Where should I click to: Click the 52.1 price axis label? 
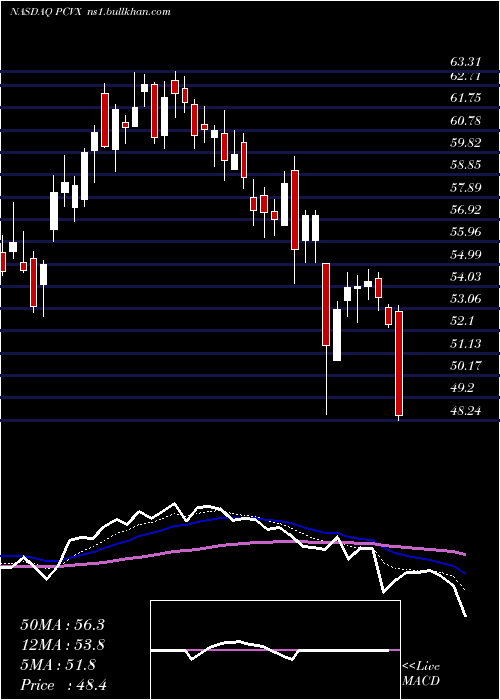[462, 321]
